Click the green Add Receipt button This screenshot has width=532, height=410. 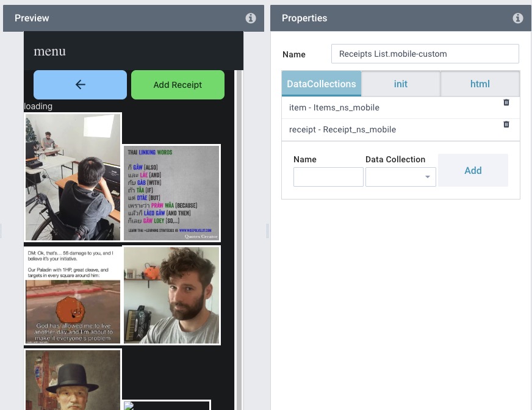tap(178, 85)
